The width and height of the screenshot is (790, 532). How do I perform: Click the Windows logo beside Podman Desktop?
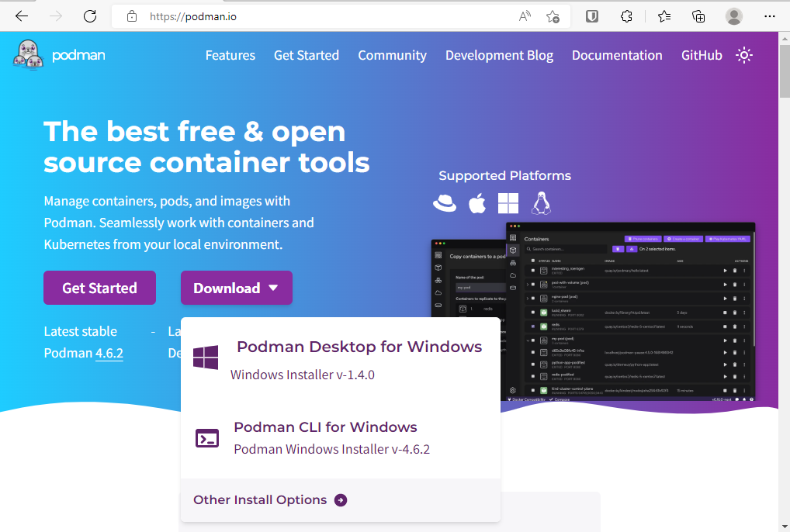coord(206,358)
